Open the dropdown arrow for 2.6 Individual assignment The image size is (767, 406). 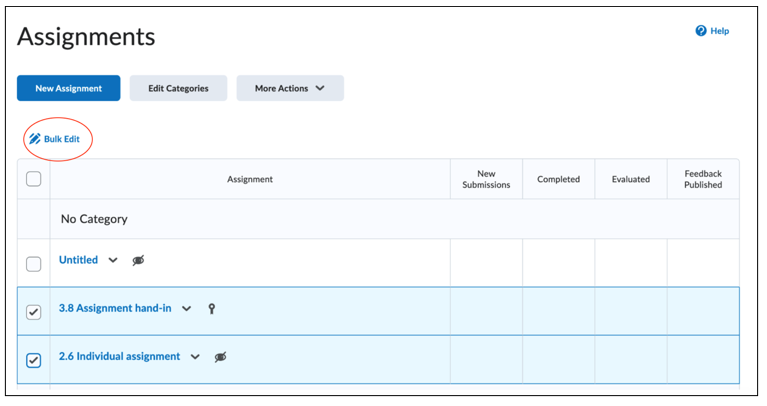coord(195,357)
